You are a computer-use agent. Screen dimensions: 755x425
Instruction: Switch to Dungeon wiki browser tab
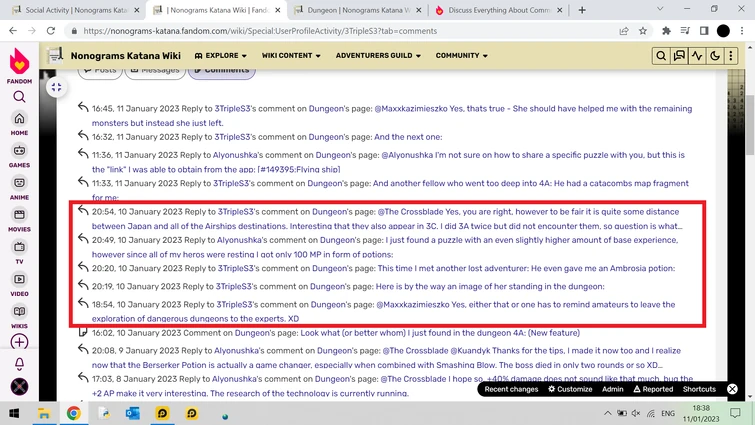coord(358,10)
